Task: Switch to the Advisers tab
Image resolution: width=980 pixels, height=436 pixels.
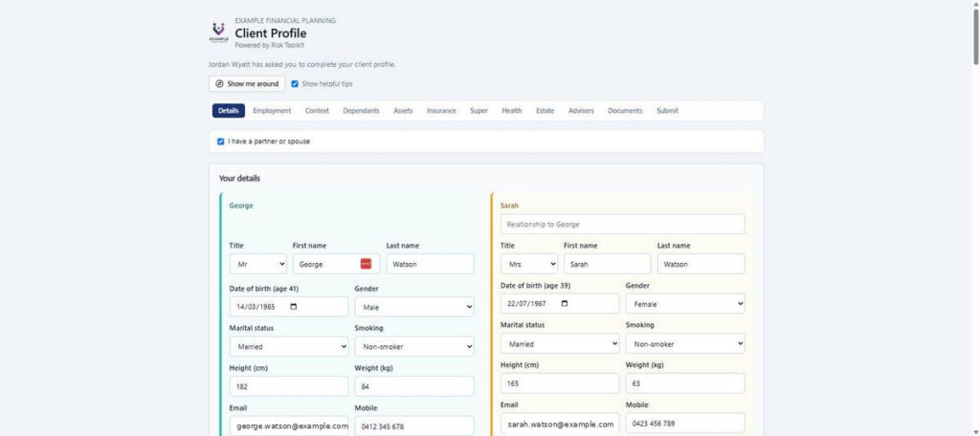Action: click(x=581, y=111)
